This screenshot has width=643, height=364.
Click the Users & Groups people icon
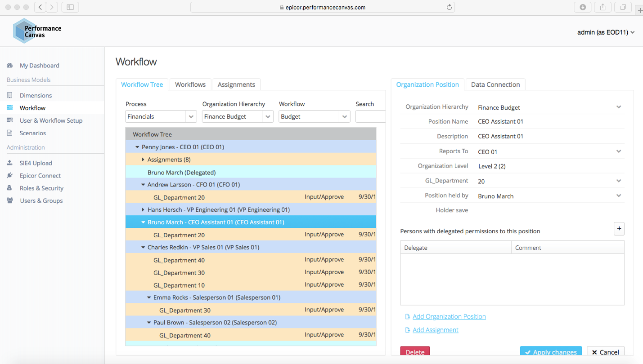click(10, 200)
